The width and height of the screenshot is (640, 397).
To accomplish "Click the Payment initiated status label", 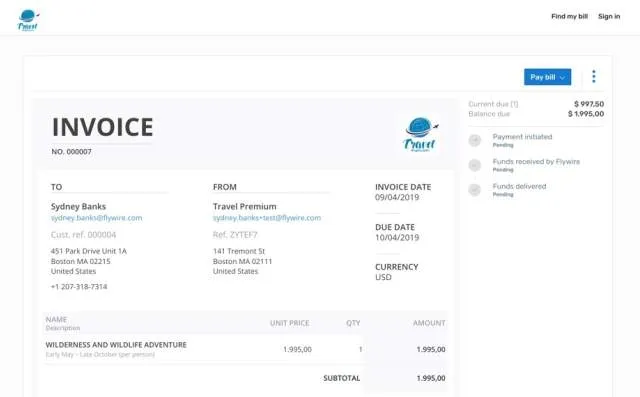I will (522, 137).
